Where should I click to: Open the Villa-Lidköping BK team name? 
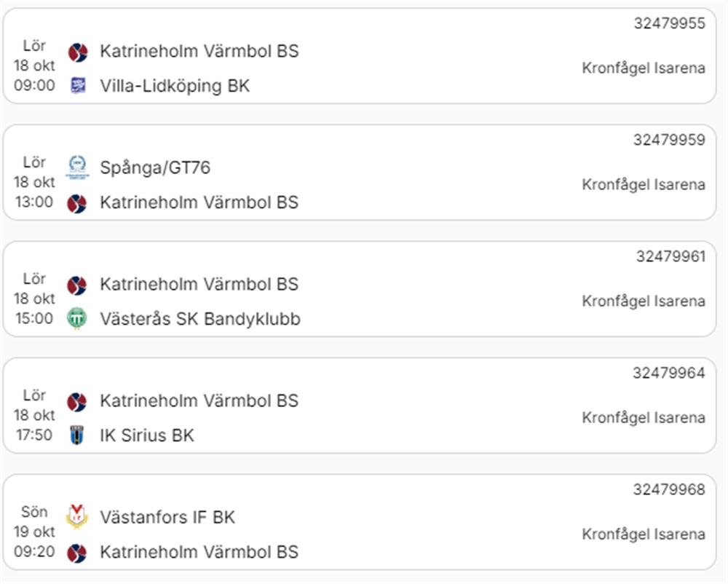[x=175, y=86]
